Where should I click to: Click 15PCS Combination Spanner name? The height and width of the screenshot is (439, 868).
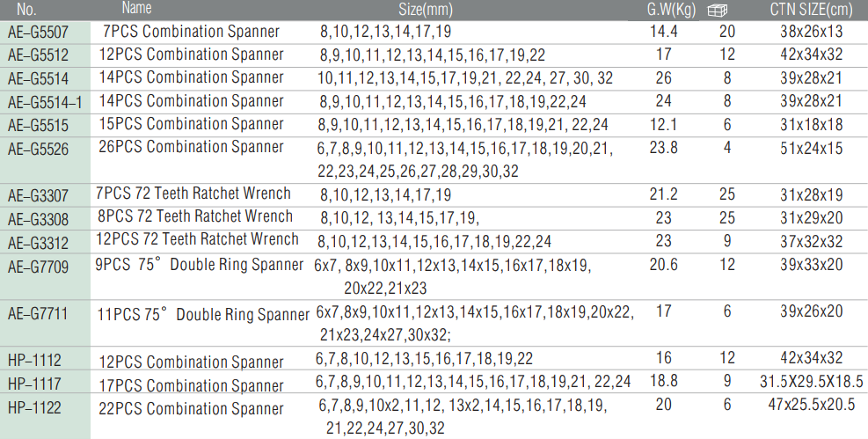point(192,124)
